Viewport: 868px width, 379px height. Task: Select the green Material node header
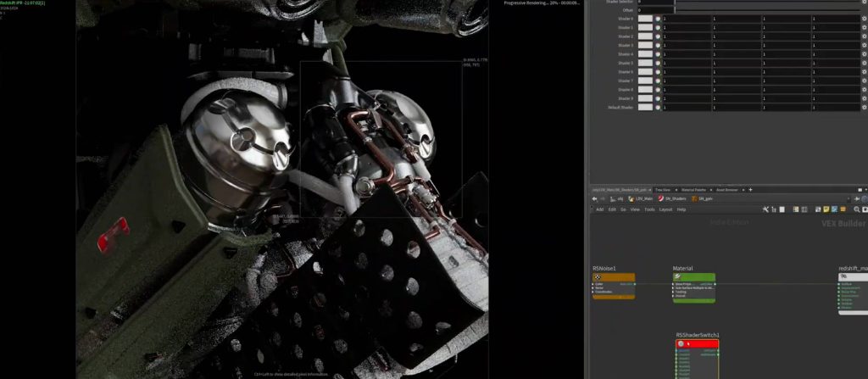pyautogui.click(x=694, y=276)
